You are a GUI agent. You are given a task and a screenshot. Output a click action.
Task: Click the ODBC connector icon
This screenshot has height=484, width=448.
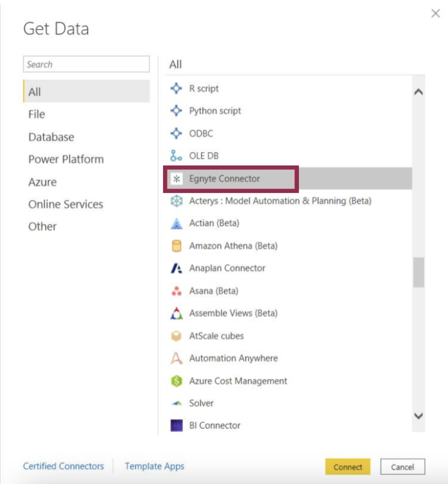176,133
